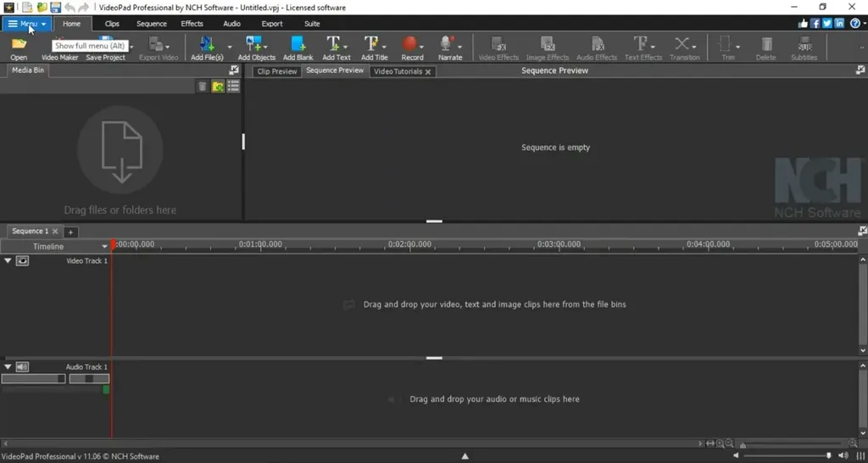Click the Add Objects icon

(x=253, y=44)
